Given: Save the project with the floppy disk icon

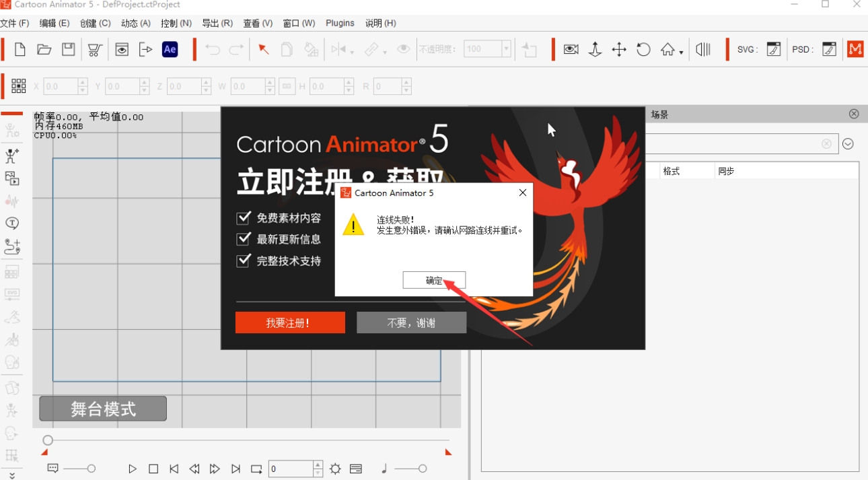Looking at the screenshot, I should 69,49.
